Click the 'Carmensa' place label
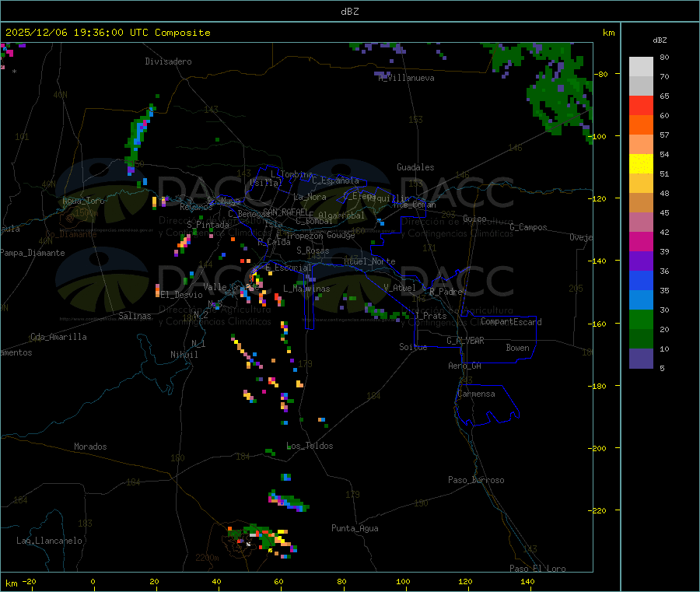Screen dimensions: 700x592 click(476, 394)
